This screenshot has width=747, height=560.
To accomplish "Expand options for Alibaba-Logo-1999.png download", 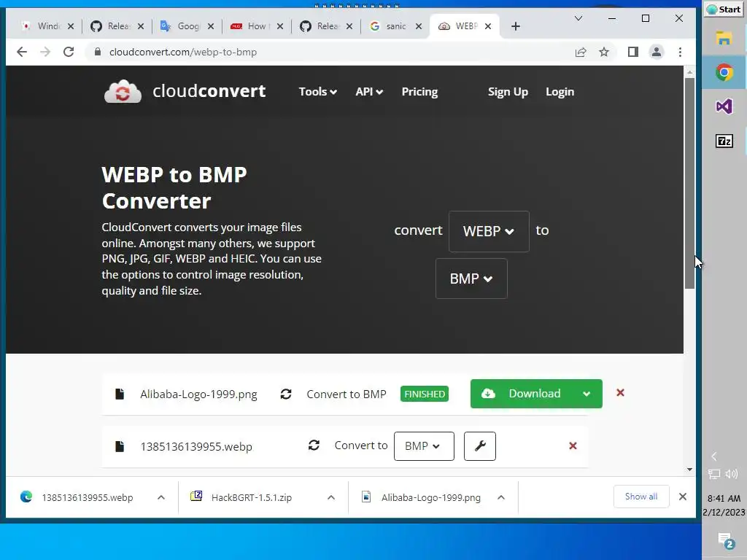I will click(501, 497).
